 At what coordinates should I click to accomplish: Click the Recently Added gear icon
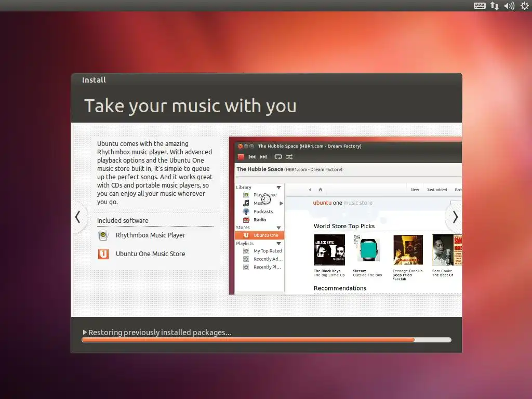(x=246, y=259)
